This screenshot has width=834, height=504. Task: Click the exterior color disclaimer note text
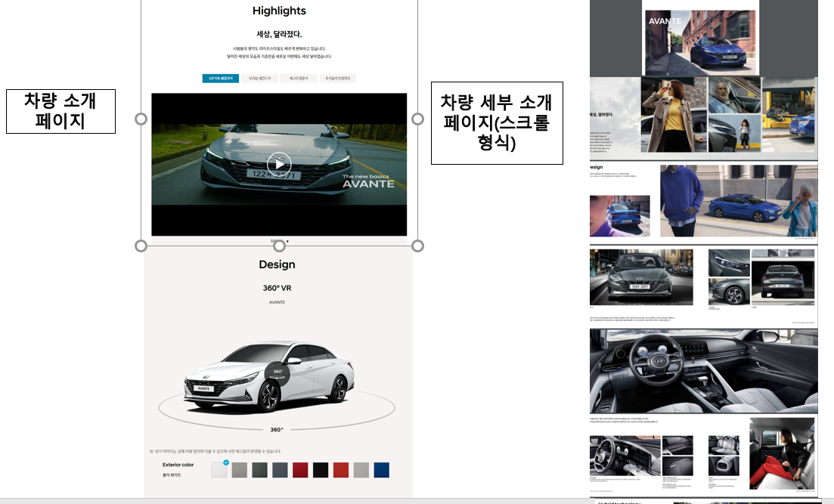(x=215, y=451)
